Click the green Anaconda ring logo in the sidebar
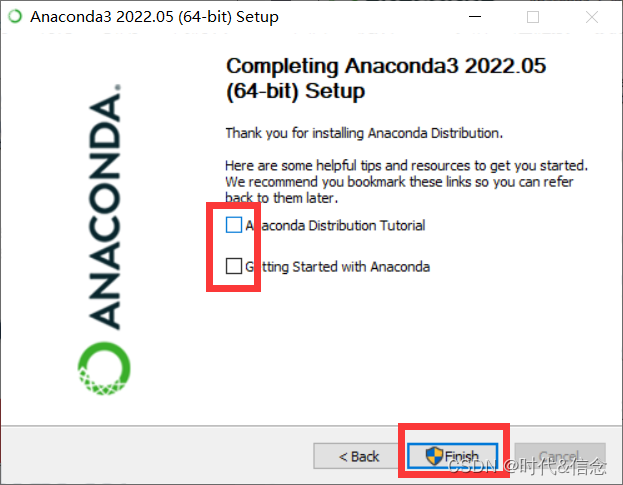The image size is (623, 485). coord(104,368)
